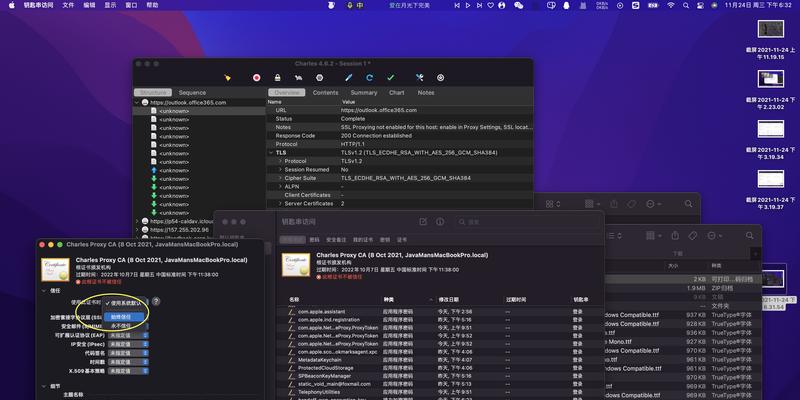Open the Notes tab in Charles
This screenshot has height=400, width=800.
(426, 93)
